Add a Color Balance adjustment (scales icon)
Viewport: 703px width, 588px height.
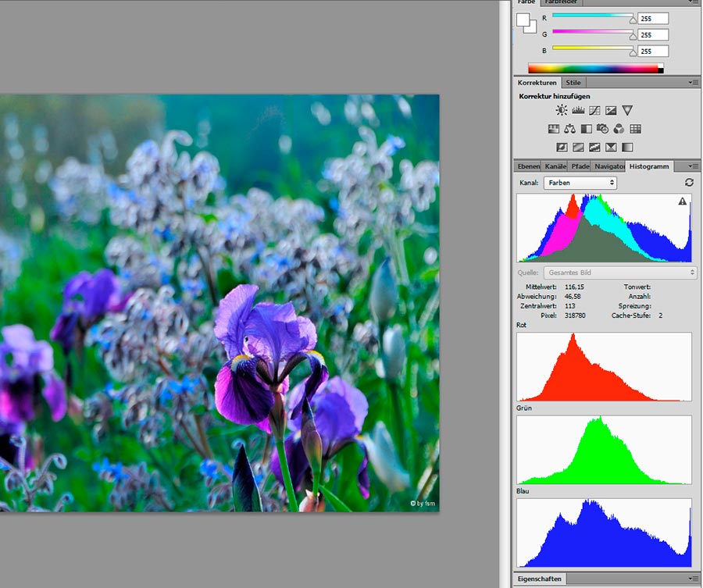(569, 129)
